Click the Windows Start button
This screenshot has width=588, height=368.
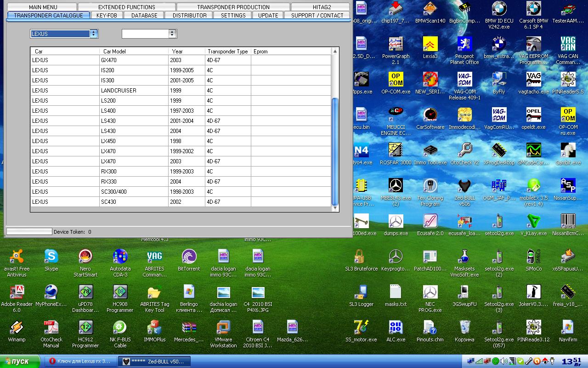20,362
